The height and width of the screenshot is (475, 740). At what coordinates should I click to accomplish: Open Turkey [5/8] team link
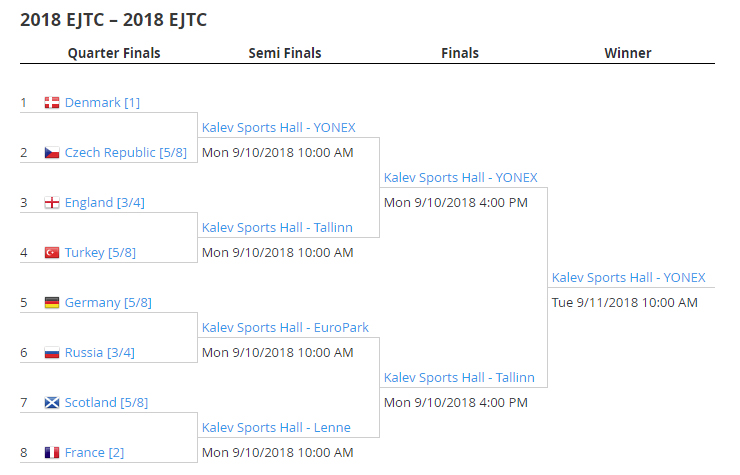pos(100,253)
